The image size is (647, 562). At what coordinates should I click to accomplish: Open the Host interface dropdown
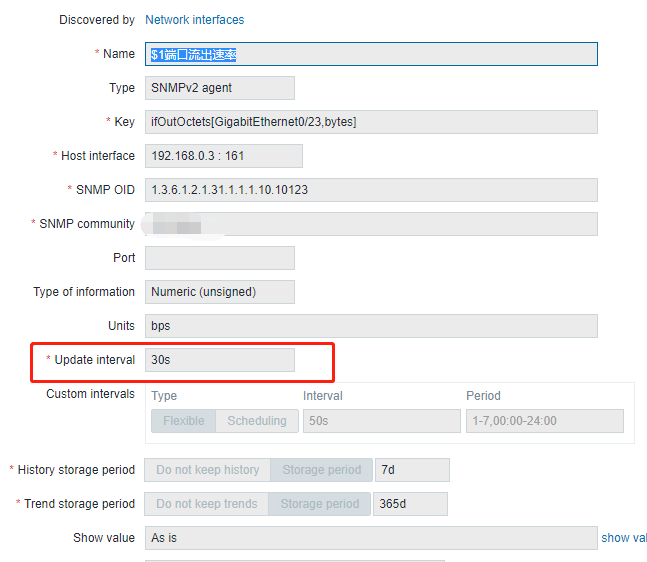[223, 156]
